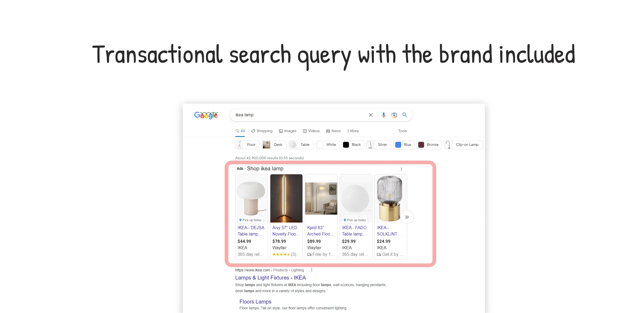The image size is (644, 313).
Task: Open the IKEA - DEJSA Table lamp link
Action: coord(251,231)
